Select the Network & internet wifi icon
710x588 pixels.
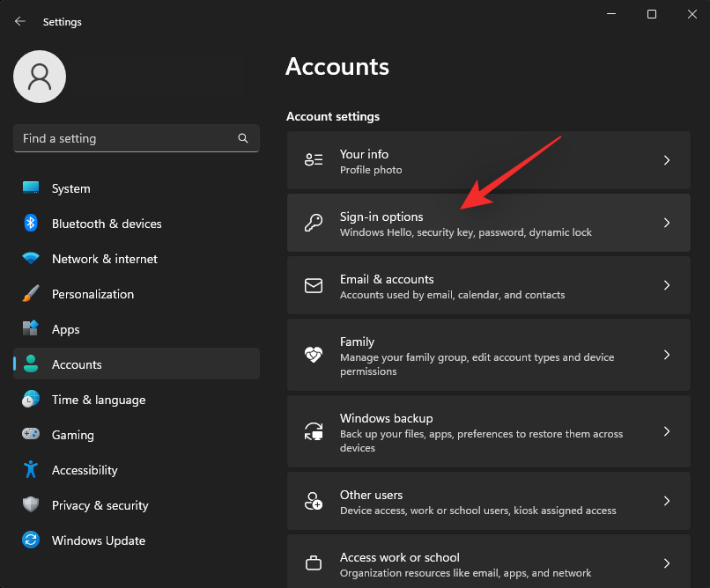coord(31,259)
